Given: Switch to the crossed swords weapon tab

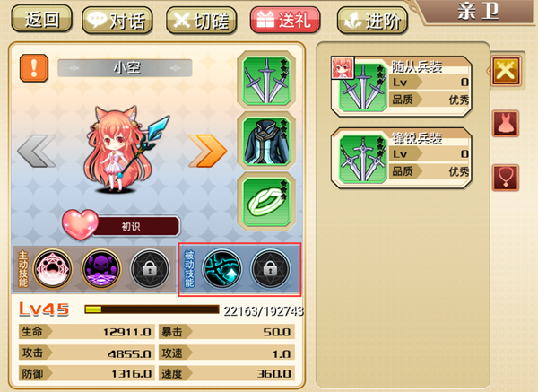Looking at the screenshot, I should 506,71.
